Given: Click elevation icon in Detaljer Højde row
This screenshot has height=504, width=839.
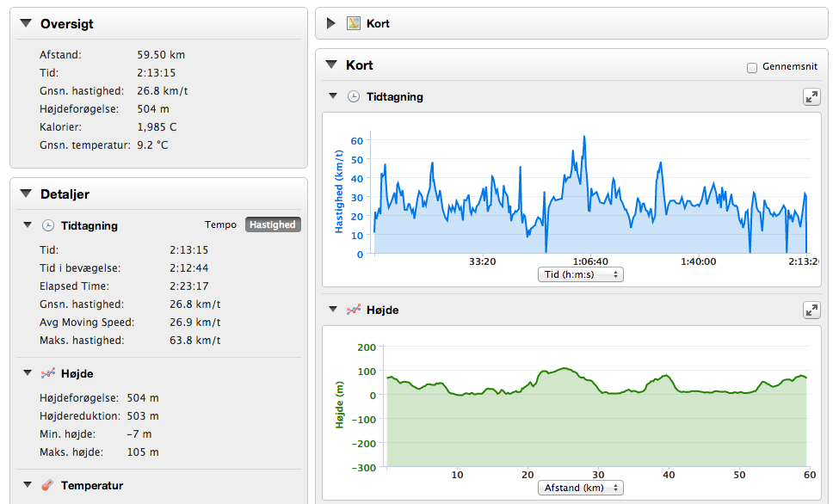Looking at the screenshot, I should (x=47, y=373).
